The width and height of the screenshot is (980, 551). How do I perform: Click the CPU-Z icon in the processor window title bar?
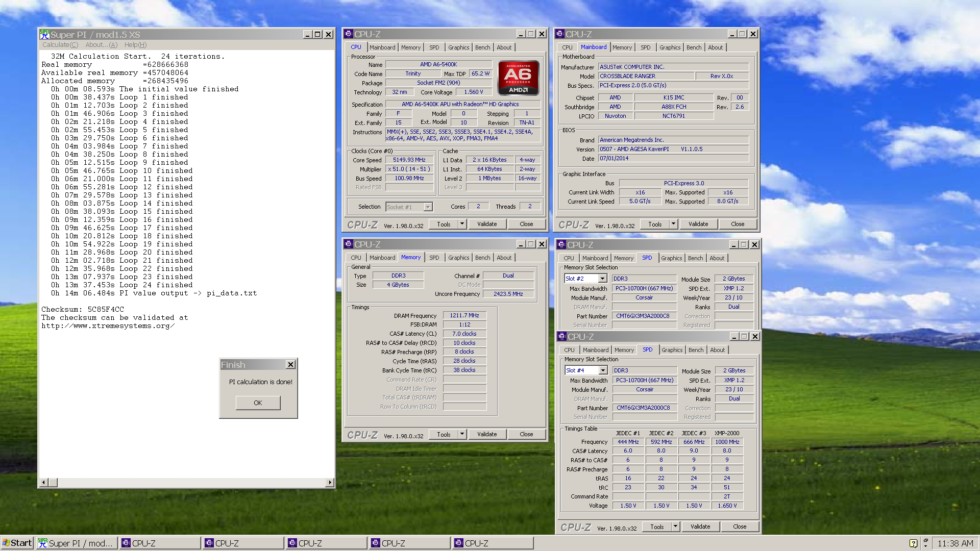349,34
